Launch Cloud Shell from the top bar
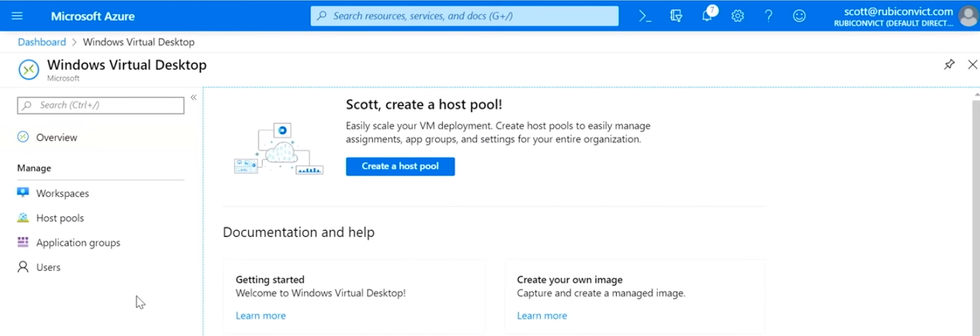 pos(645,16)
